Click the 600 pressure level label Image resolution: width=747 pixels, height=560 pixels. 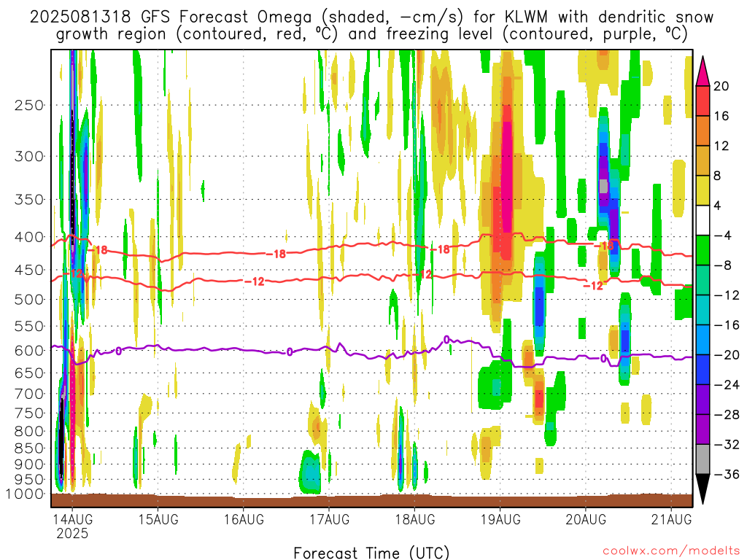[29, 351]
